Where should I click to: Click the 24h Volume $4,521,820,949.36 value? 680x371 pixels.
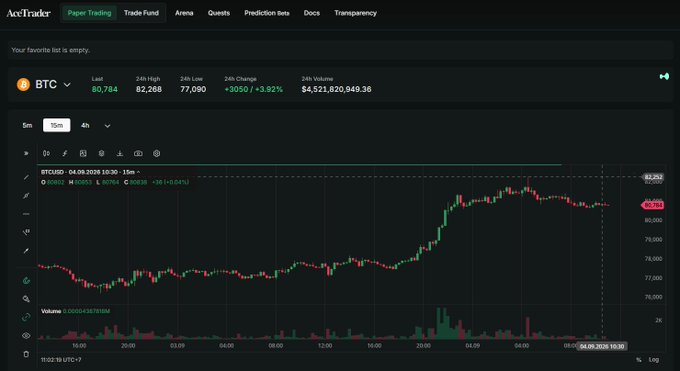337,89
